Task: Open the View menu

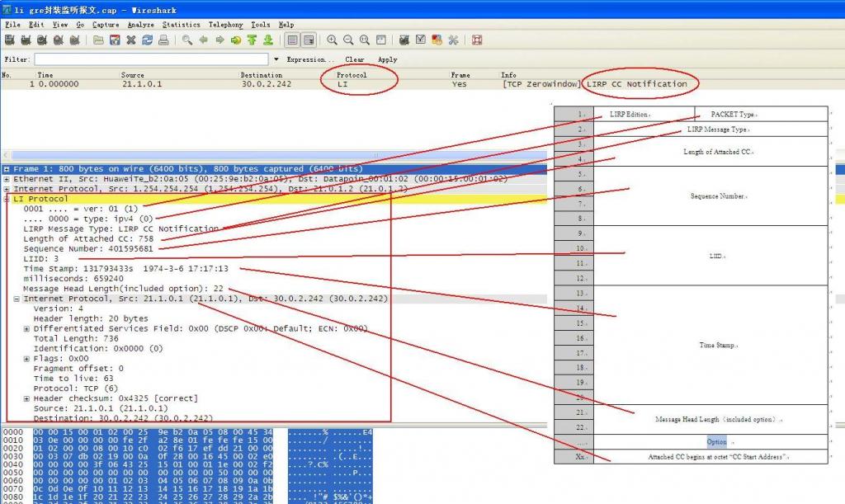Action: 60,25
